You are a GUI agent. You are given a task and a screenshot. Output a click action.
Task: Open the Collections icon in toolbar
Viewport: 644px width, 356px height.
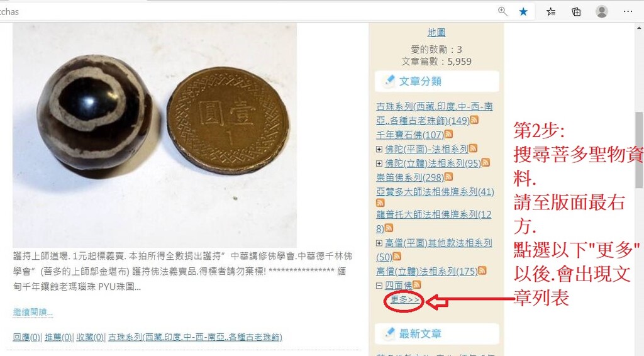[x=576, y=11]
